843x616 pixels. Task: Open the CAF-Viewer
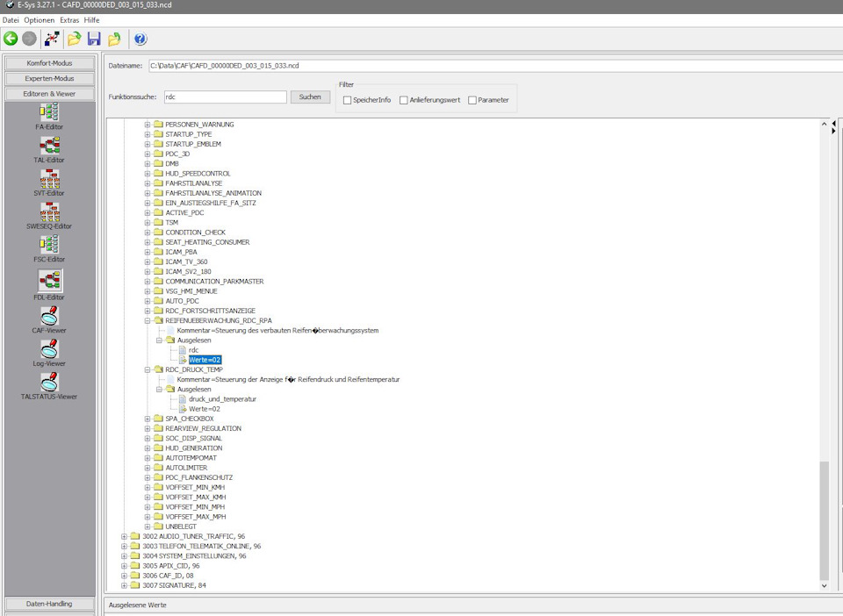(49, 320)
